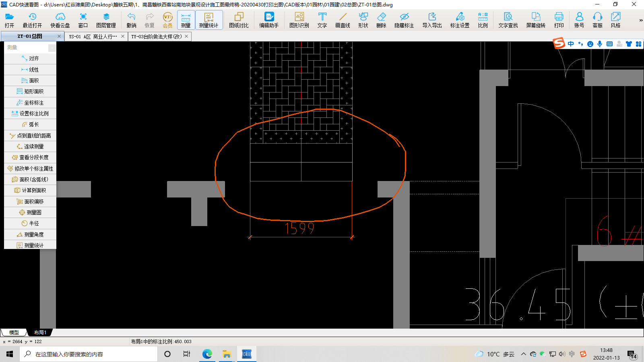
Task: Start 连续测量 continuous measure
Action: coord(30,146)
